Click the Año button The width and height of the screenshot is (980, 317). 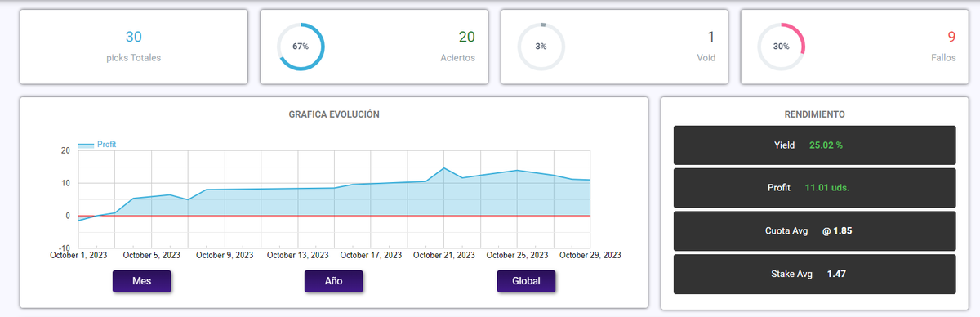click(x=333, y=281)
